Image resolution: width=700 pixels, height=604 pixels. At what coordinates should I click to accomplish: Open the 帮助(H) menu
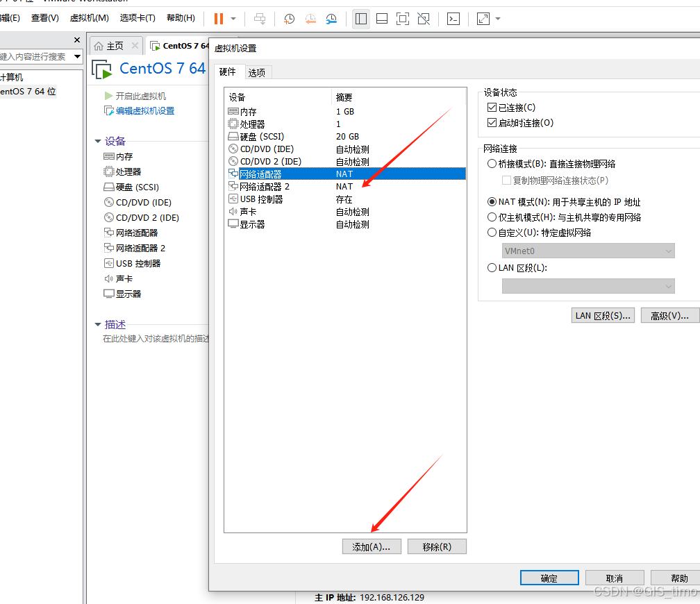coord(181,18)
